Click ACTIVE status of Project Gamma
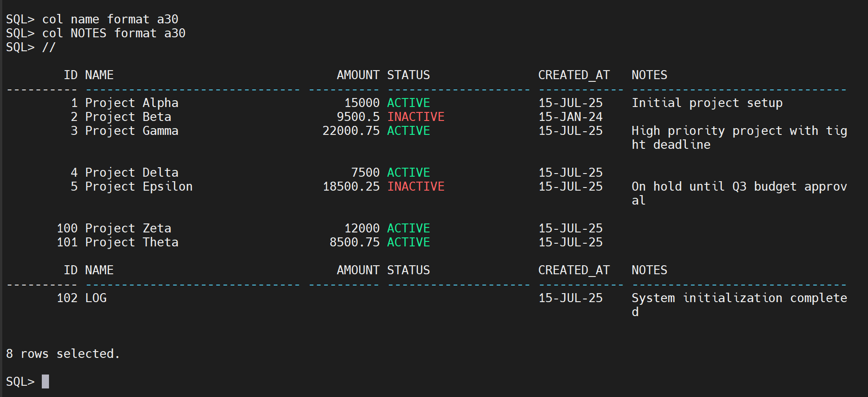 (409, 131)
